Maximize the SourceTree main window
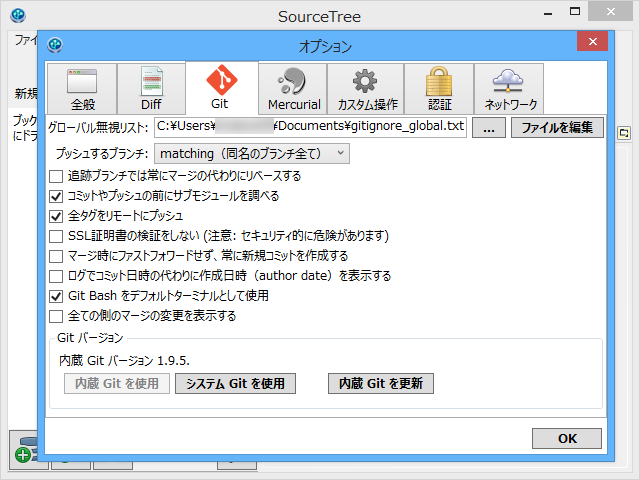The image size is (640, 480). pyautogui.click(x=575, y=12)
